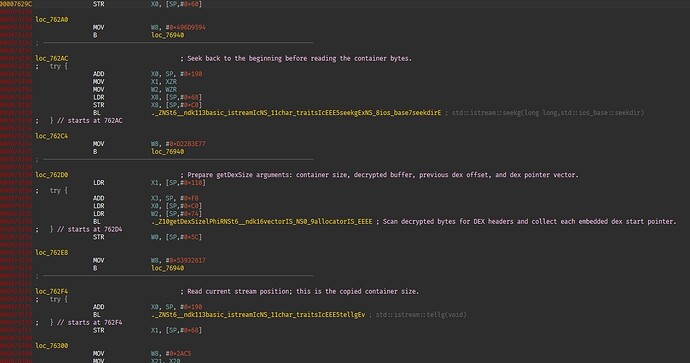The image size is (690, 363).
Task: Click BL mnemonic on tellg call row
Action: [x=96, y=315]
